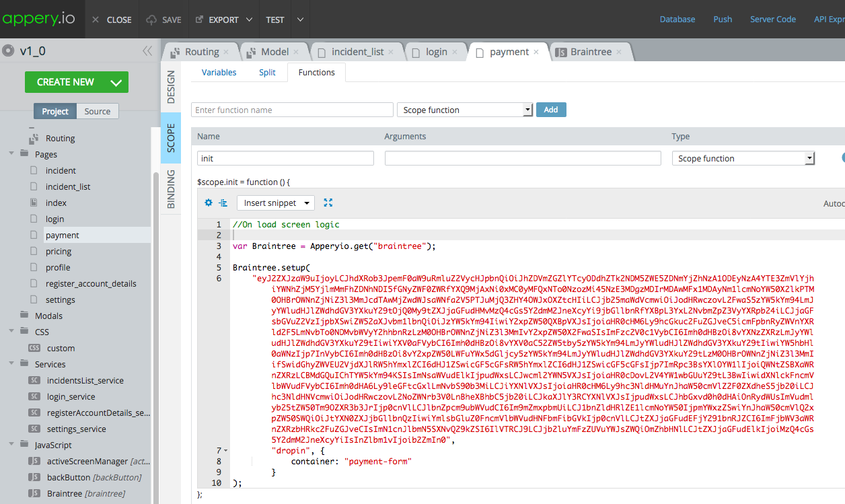This screenshot has height=504, width=845.
Task: Open the register_account_details page
Action: tap(91, 283)
